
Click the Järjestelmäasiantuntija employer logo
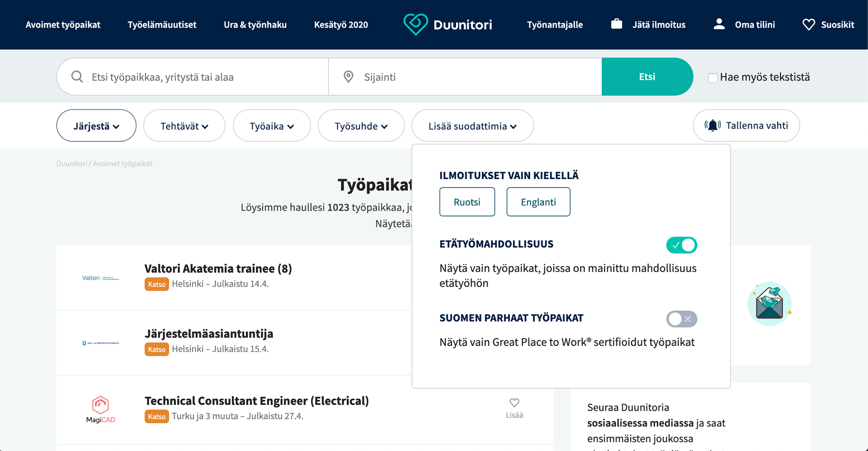(101, 343)
